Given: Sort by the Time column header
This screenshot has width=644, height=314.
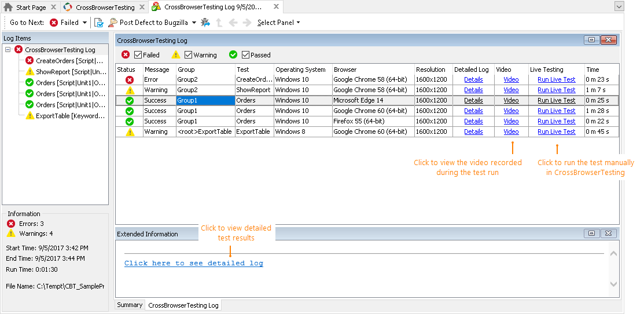Looking at the screenshot, I should tap(602, 70).
